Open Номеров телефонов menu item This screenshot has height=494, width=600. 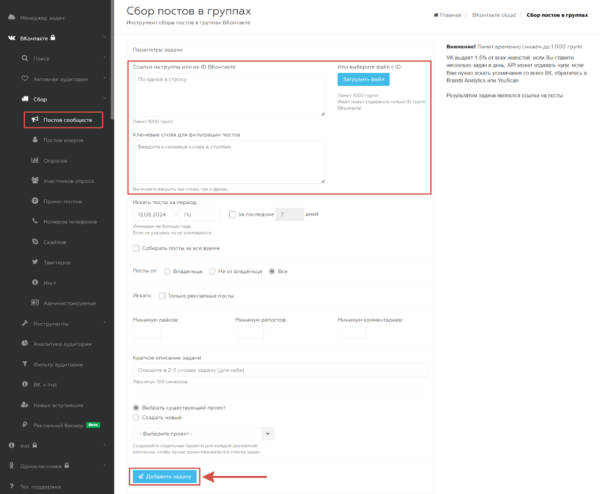(x=70, y=222)
